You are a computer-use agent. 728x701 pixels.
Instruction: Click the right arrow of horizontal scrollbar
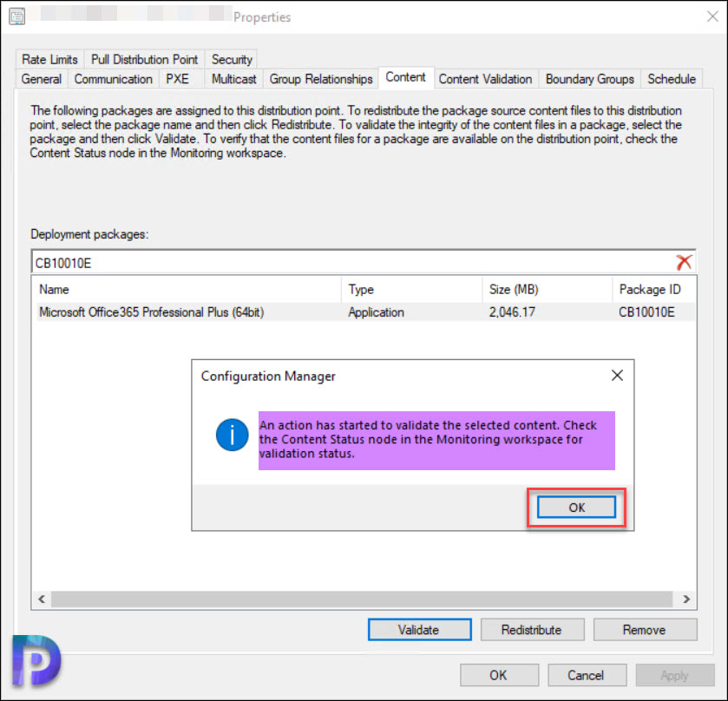(x=686, y=599)
